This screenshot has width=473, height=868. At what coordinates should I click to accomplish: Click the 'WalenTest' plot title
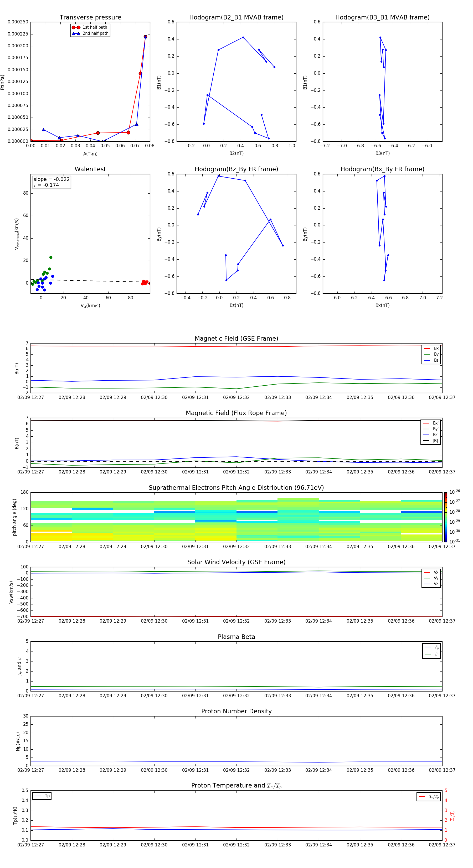pyautogui.click(x=90, y=169)
